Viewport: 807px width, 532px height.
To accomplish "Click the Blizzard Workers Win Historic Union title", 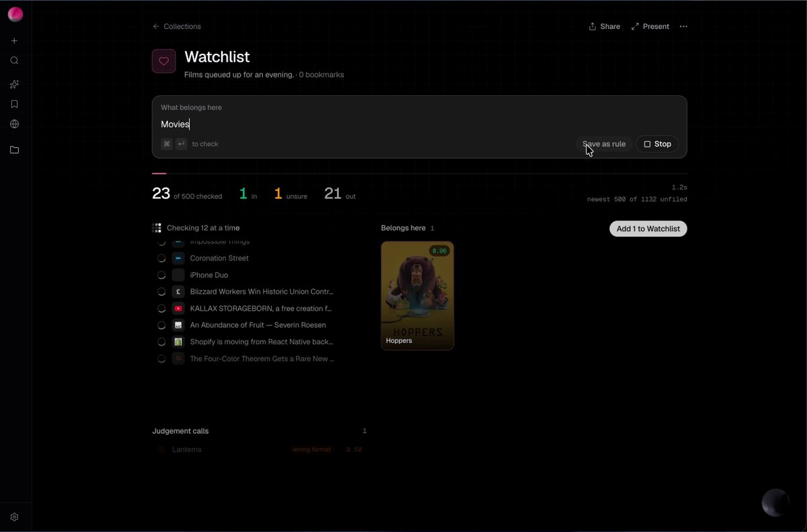I will tap(262, 292).
